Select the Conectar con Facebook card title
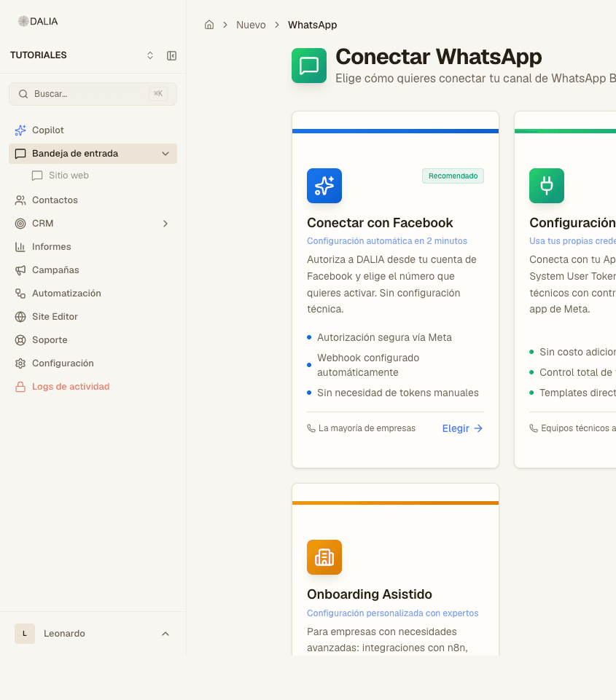The height and width of the screenshot is (700, 616). click(x=380, y=223)
